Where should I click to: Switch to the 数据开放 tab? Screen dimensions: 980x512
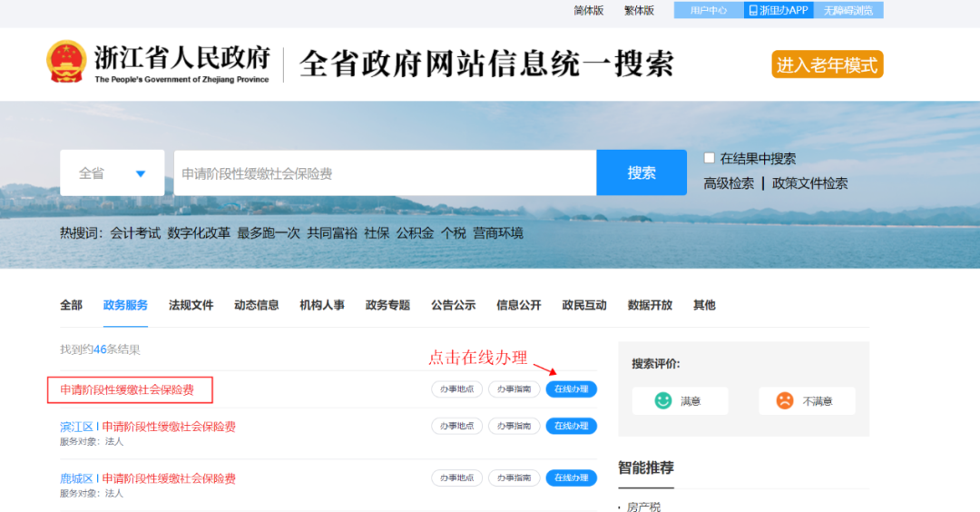650,305
